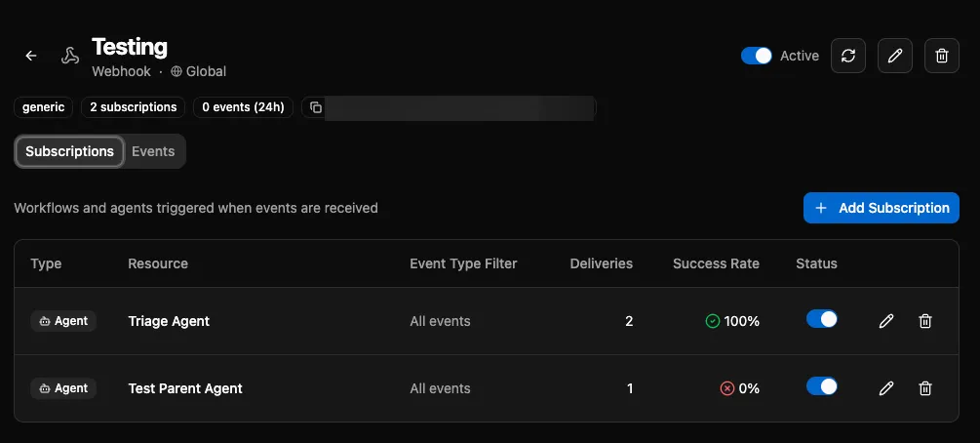980x443 pixels.
Task: Open the Triage Agent resource
Action: pyautogui.click(x=169, y=321)
